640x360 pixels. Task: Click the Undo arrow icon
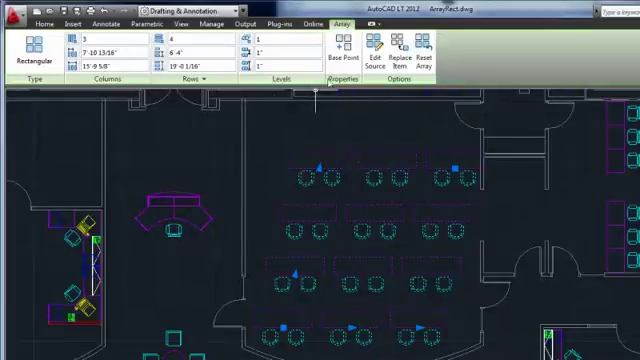(104, 11)
